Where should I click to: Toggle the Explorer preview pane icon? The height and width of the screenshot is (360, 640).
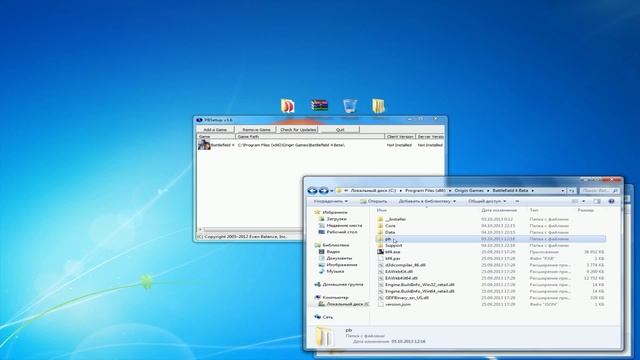click(x=597, y=201)
